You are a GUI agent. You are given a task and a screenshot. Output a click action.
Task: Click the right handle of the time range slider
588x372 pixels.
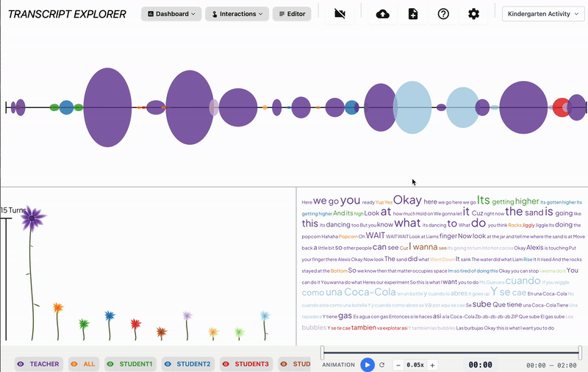click(580, 352)
